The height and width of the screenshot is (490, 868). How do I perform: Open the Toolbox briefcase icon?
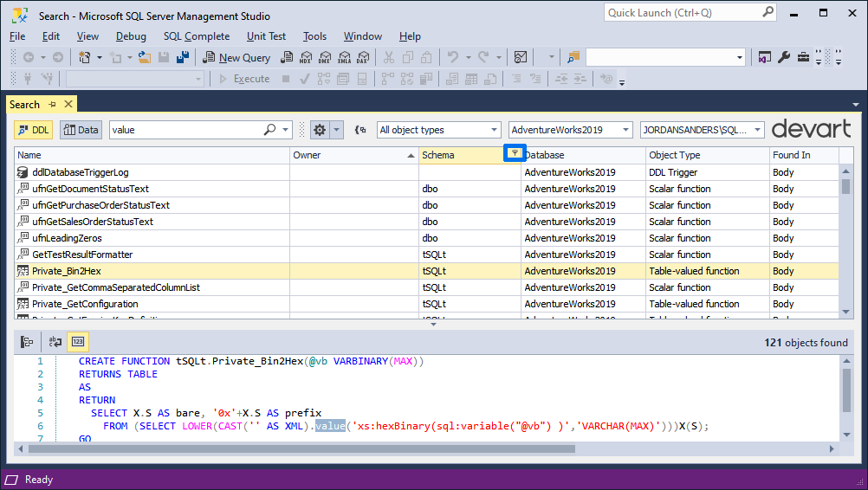803,57
